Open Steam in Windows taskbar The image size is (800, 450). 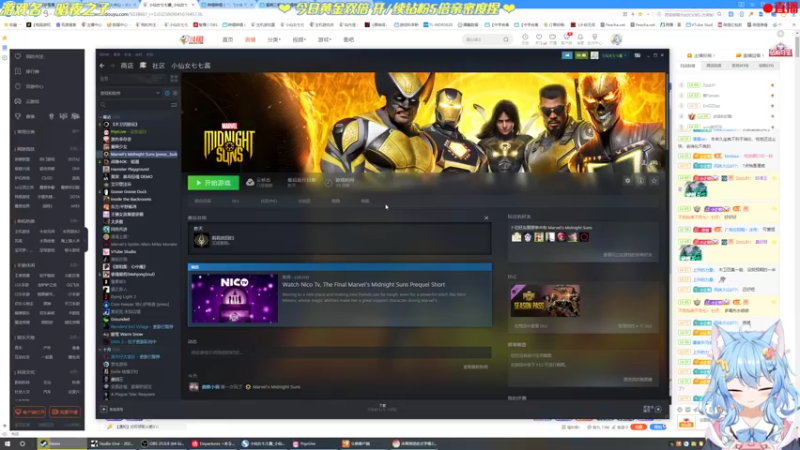point(63,444)
